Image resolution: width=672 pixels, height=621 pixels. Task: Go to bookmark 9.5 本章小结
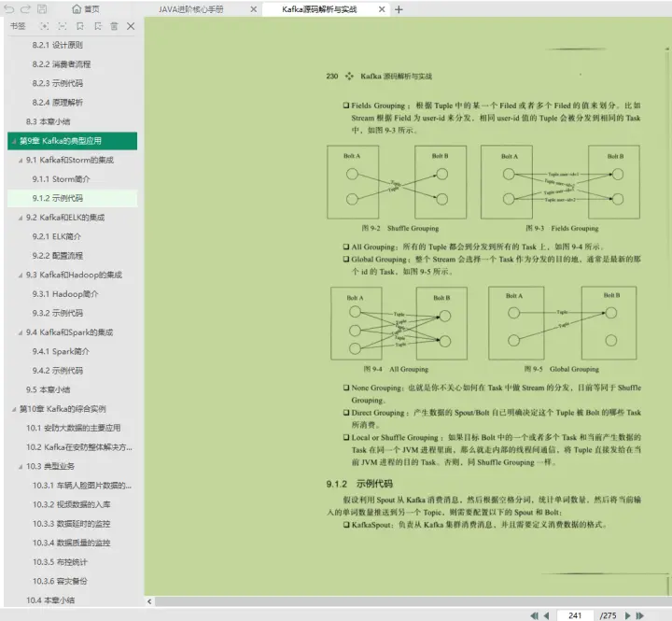(48, 389)
